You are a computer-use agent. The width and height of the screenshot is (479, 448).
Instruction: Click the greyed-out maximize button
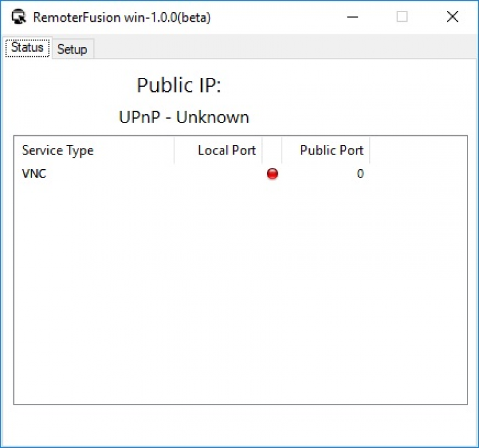(x=402, y=17)
